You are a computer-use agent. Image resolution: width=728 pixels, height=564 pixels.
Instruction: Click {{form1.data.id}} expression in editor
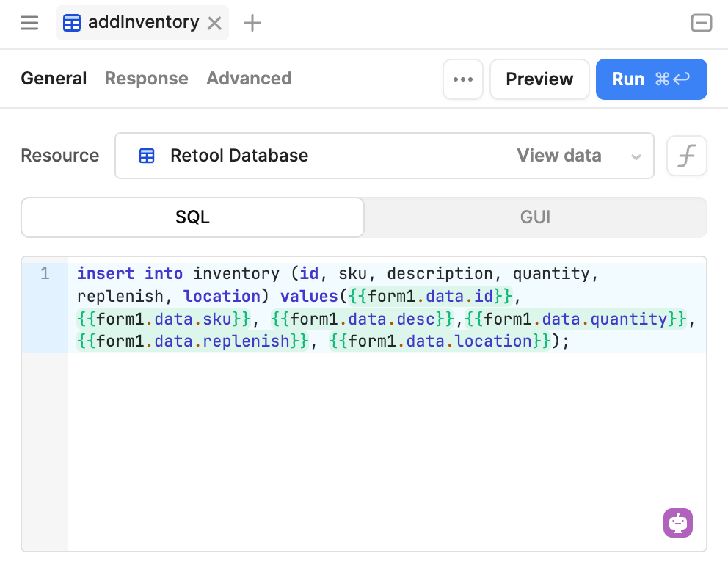click(x=430, y=296)
